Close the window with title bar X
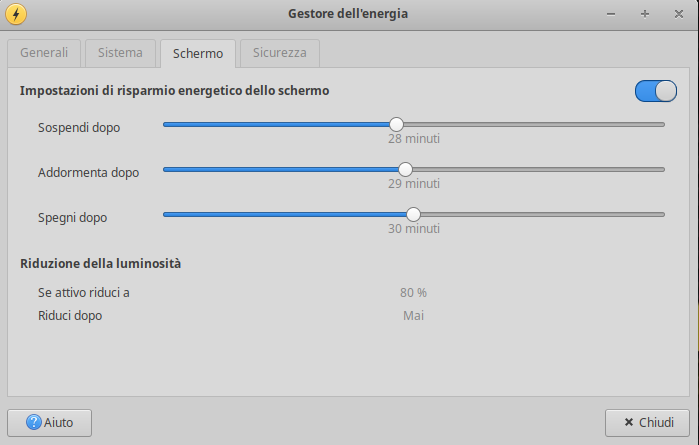Screen dimensions: 699x445 (x=678, y=14)
